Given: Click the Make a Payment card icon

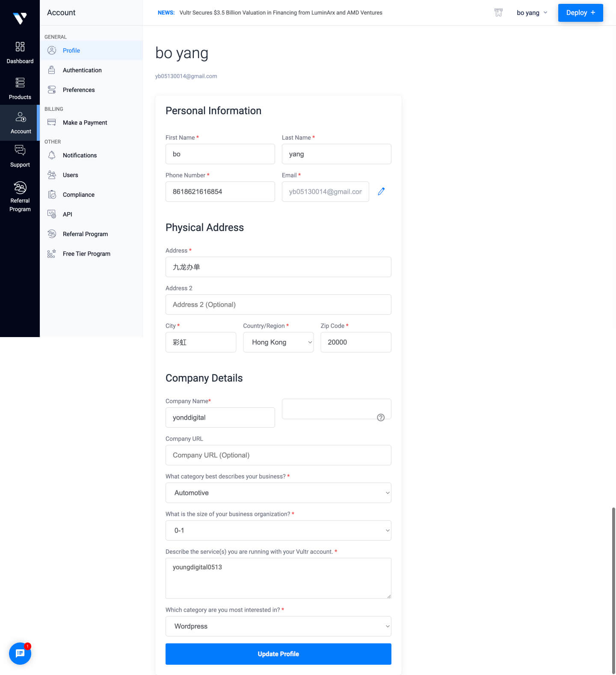Looking at the screenshot, I should 52,122.
